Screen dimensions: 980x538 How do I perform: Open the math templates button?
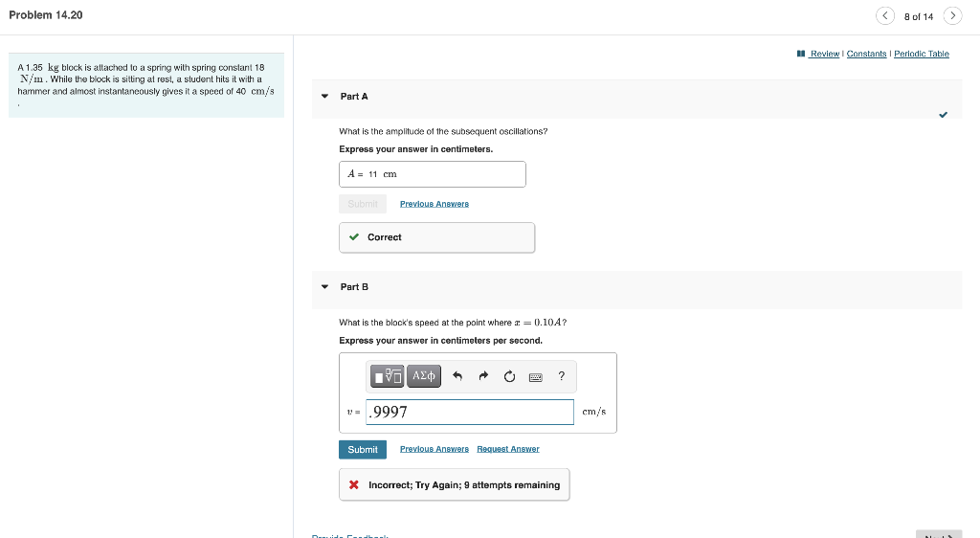(x=389, y=376)
